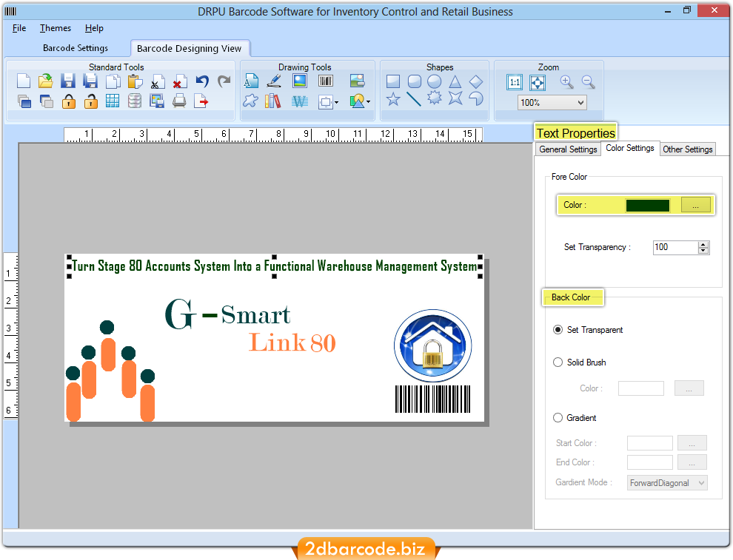The width and height of the screenshot is (733, 560).
Task: Select the Text drawing tool
Action: pos(251,80)
